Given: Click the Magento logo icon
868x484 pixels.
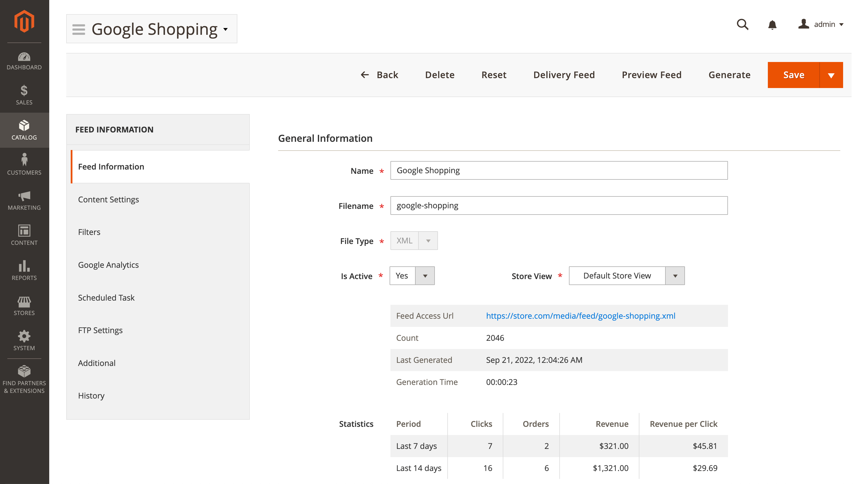Looking at the screenshot, I should 24,21.
